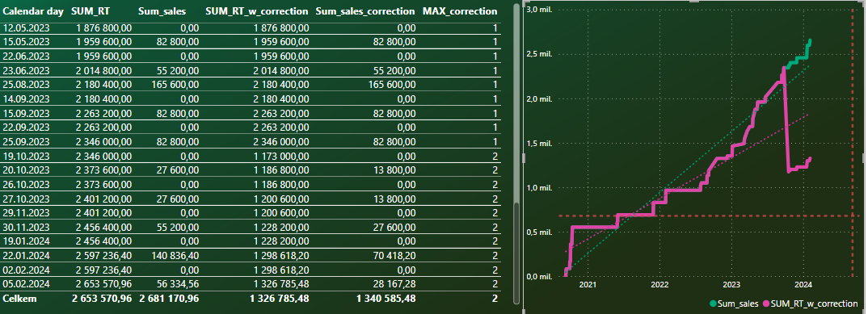Select the date cell 02.02.2024
The width and height of the screenshot is (868, 314).
27,270
